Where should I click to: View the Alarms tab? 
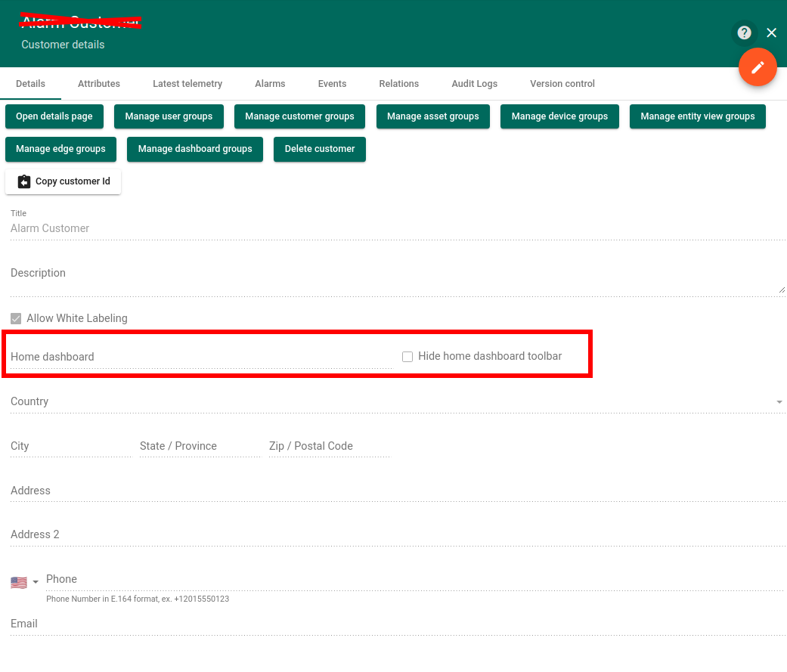pos(270,84)
